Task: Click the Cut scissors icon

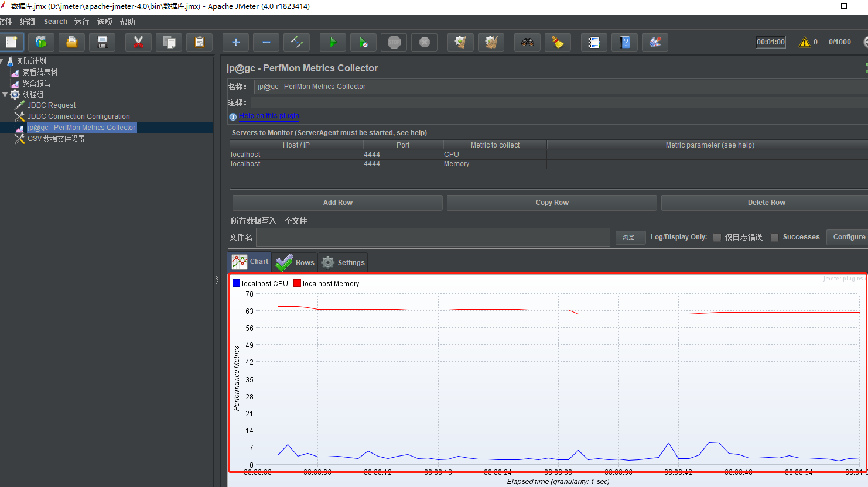Action: tap(138, 42)
